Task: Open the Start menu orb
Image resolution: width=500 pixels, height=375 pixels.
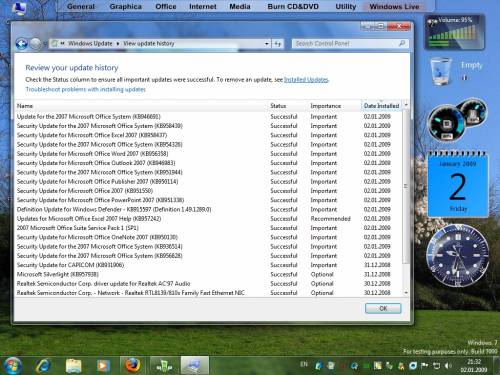Action: tap(12, 365)
